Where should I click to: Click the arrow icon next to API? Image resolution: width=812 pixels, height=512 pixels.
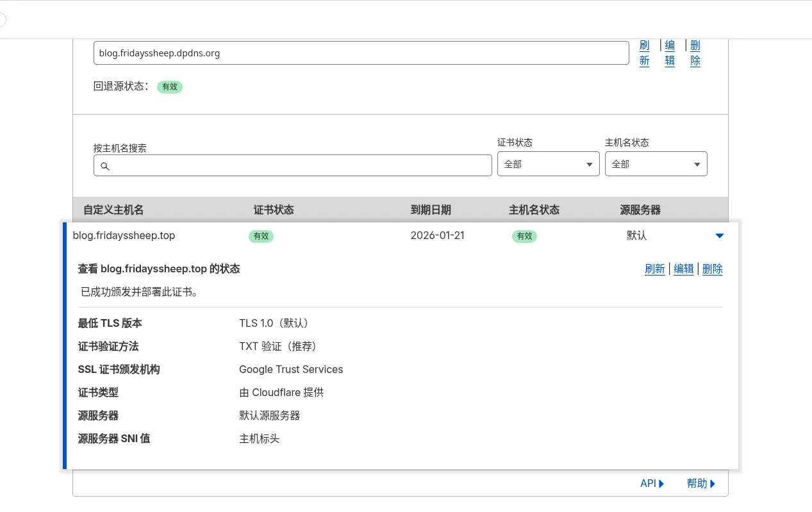[661, 483]
